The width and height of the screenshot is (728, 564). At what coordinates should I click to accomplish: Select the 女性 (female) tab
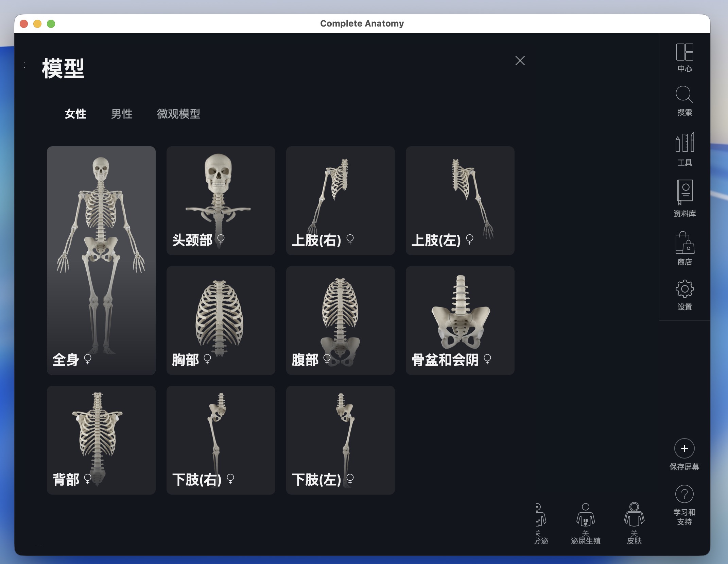pyautogui.click(x=75, y=114)
